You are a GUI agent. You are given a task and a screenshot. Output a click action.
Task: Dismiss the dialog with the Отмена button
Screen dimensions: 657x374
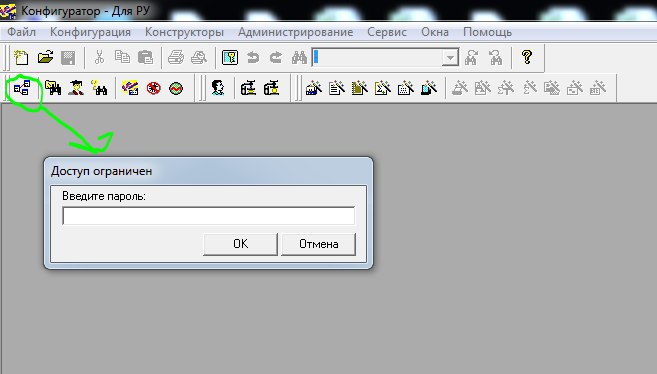[x=318, y=244]
